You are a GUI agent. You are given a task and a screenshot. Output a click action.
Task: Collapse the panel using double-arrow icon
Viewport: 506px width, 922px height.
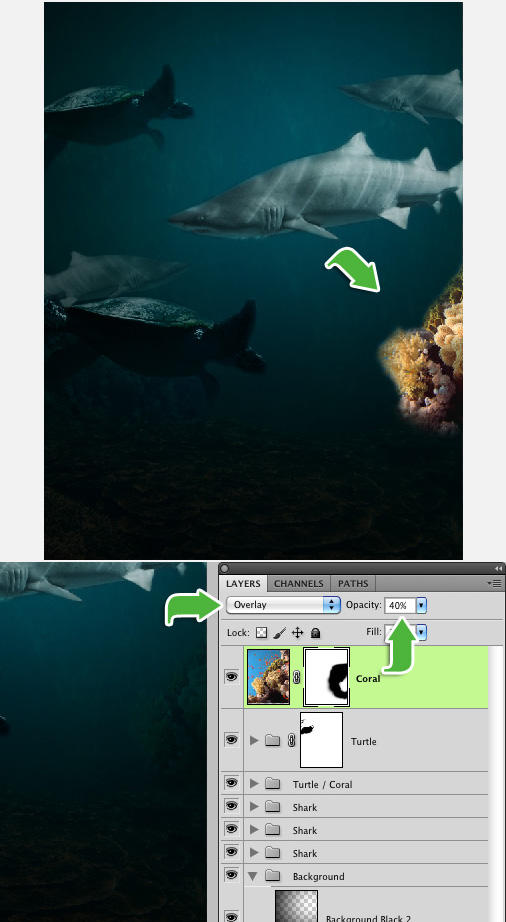pyautogui.click(x=498, y=568)
